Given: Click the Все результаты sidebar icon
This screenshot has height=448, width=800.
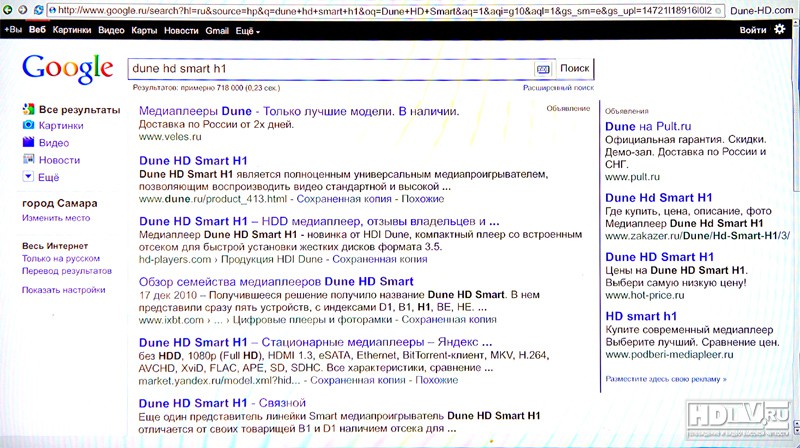Looking at the screenshot, I should (28, 109).
